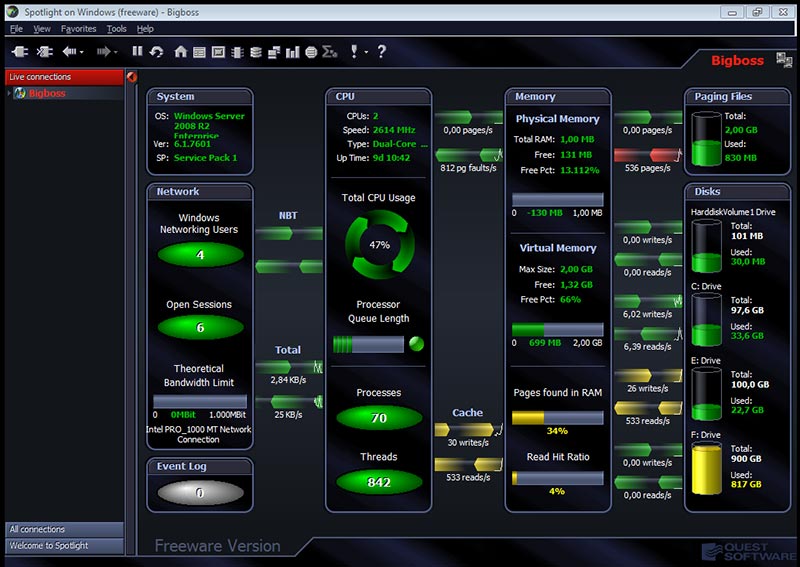Click the computers icon beside the Bigboss title

pyautogui.click(x=784, y=60)
